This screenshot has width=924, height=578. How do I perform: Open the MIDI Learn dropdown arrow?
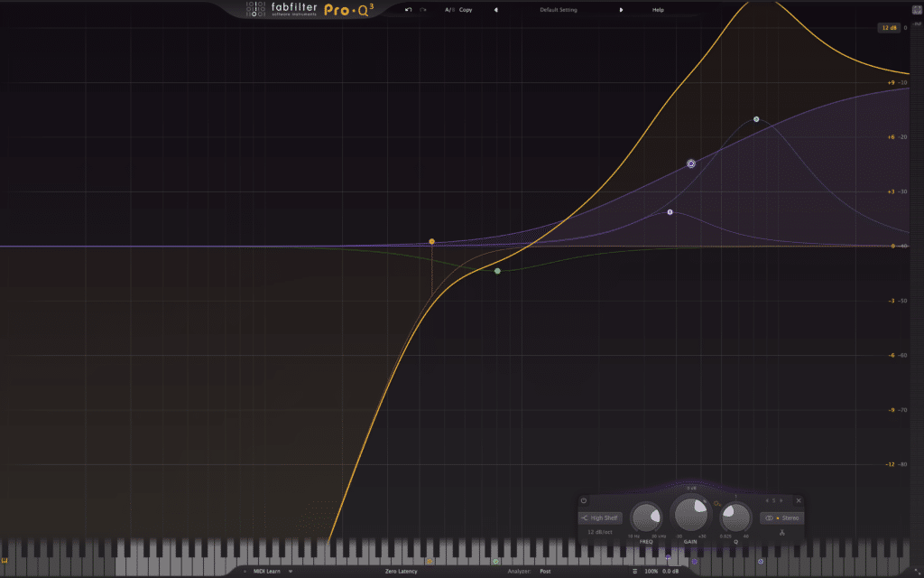[290, 571]
